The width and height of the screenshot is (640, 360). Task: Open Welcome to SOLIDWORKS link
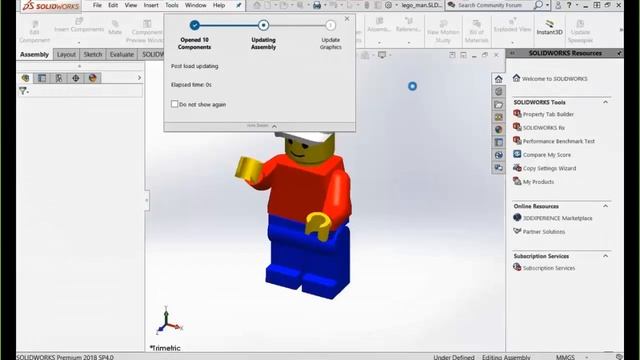point(554,79)
